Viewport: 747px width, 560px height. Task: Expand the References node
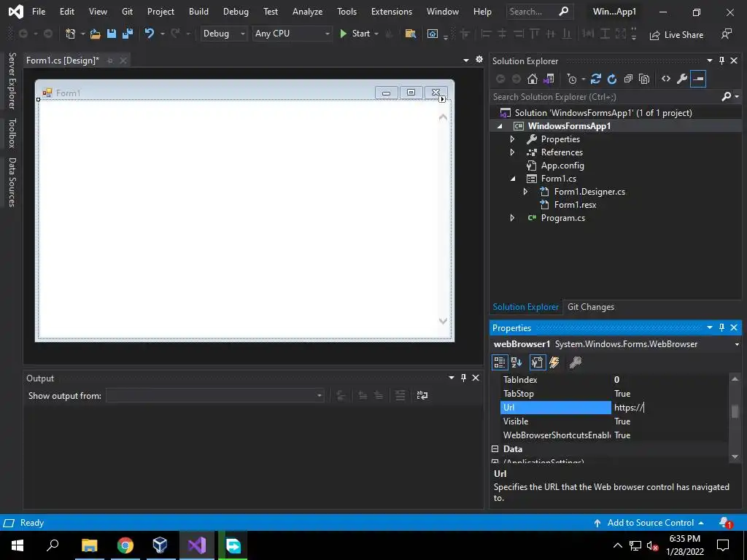(513, 152)
